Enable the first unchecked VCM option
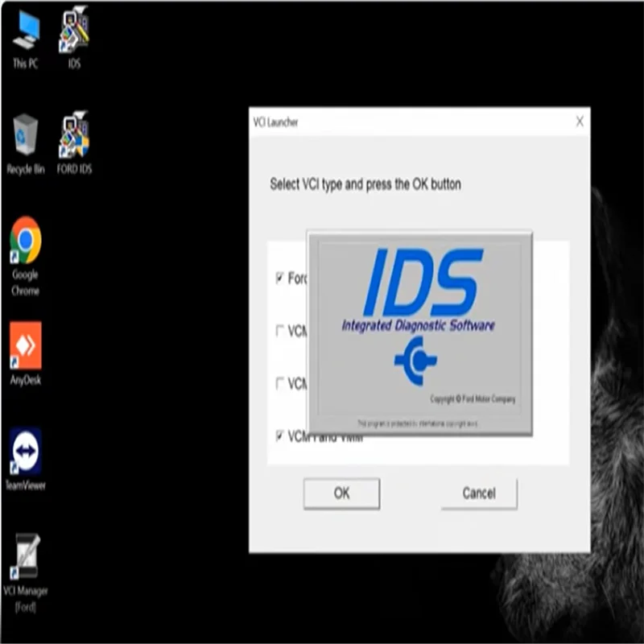644x644 pixels. click(x=278, y=329)
